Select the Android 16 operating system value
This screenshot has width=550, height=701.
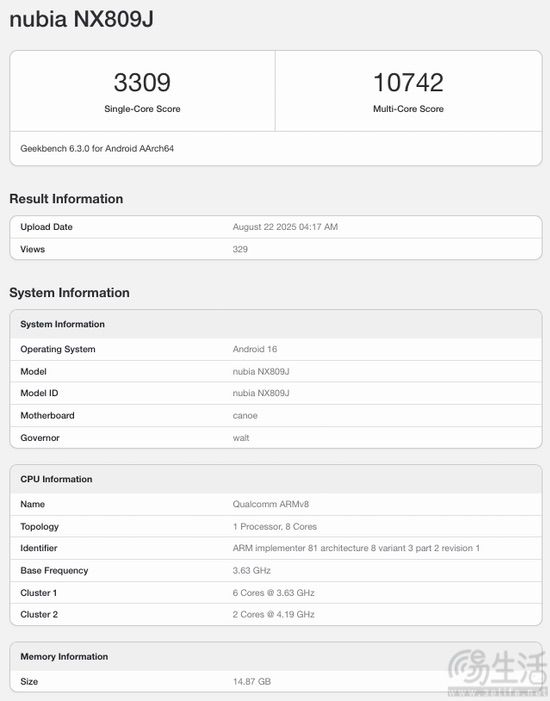(x=255, y=349)
